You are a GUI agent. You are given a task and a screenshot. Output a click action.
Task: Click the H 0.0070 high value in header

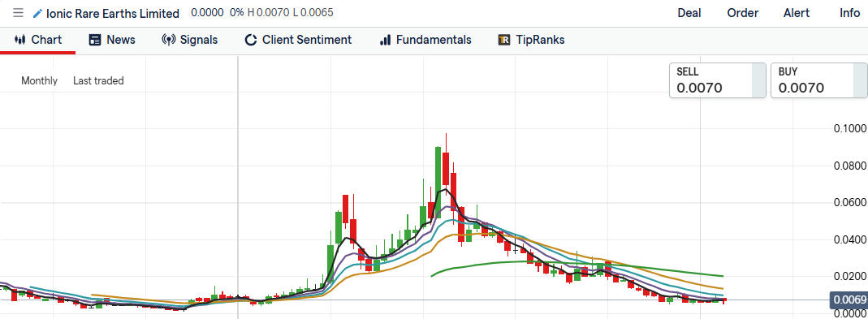[269, 12]
